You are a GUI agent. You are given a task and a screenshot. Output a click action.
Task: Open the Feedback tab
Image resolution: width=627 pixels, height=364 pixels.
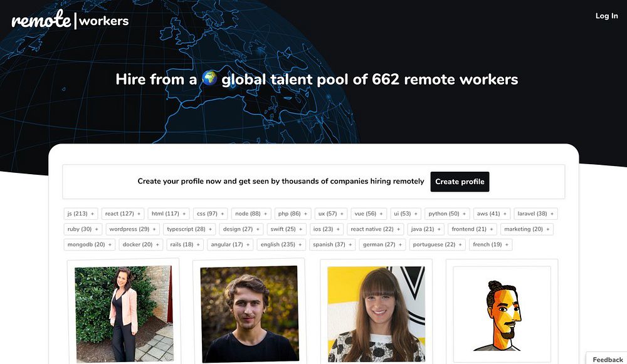pos(607,359)
